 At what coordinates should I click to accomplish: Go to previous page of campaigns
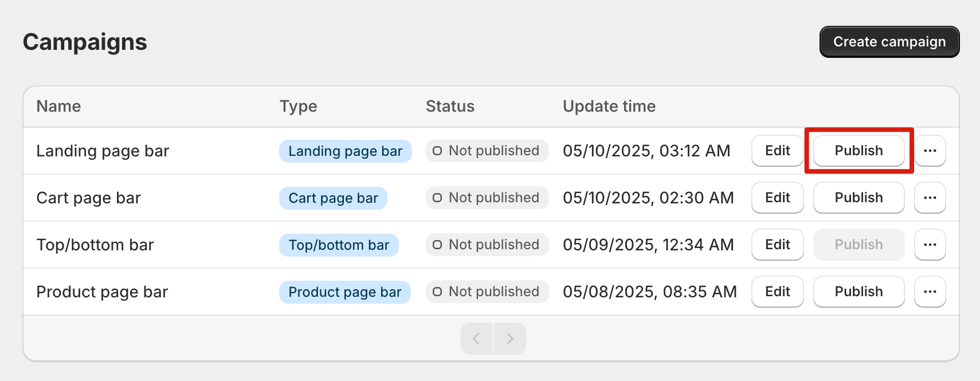click(x=477, y=339)
